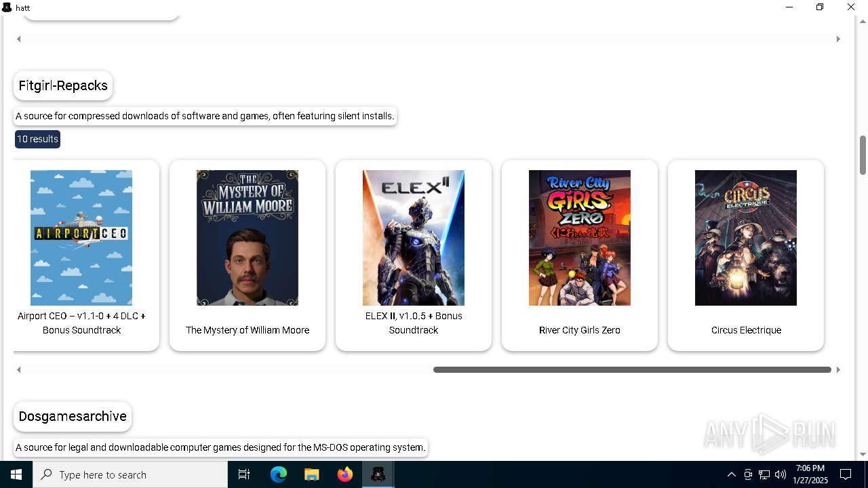This screenshot has width=868, height=488.
Task: Click left arrow of Fitgirl results scrollbar
Action: [19, 369]
